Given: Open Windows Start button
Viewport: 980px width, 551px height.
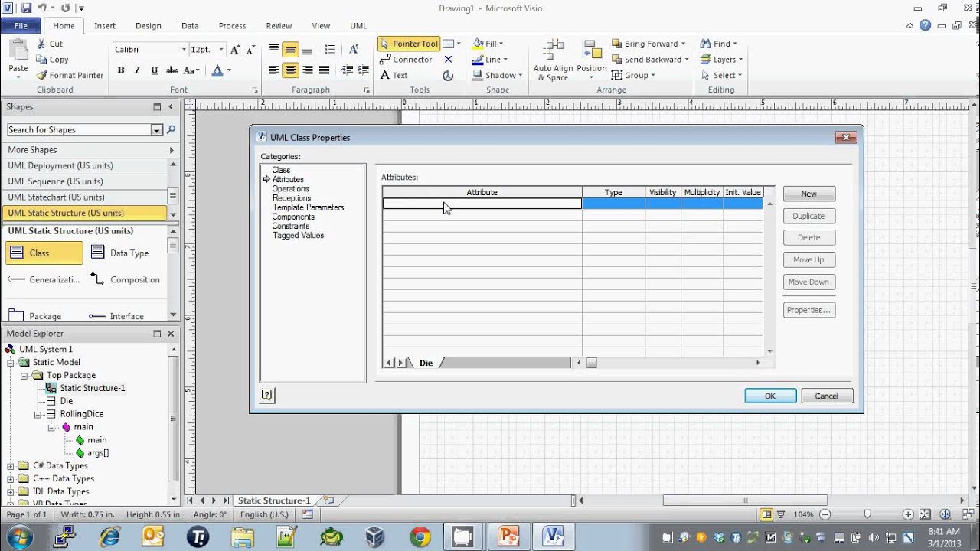Looking at the screenshot, I should point(21,536).
